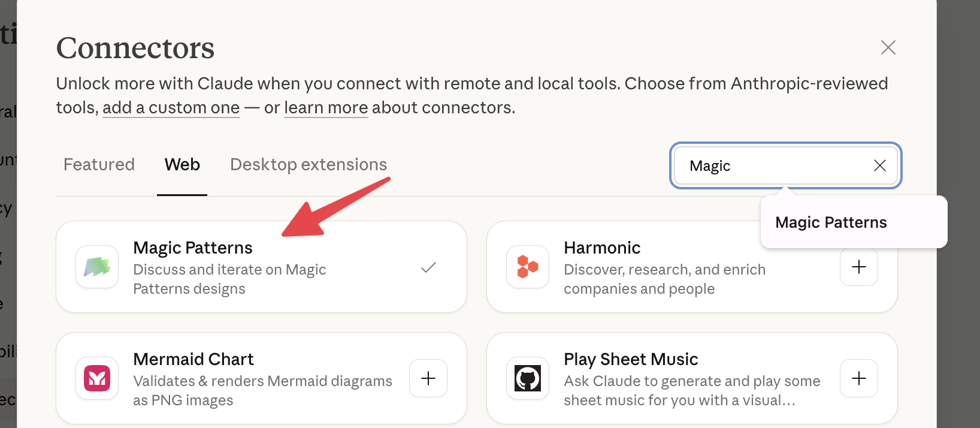Add the Mermaid Chart connector
This screenshot has width=980, height=428.
coord(428,378)
